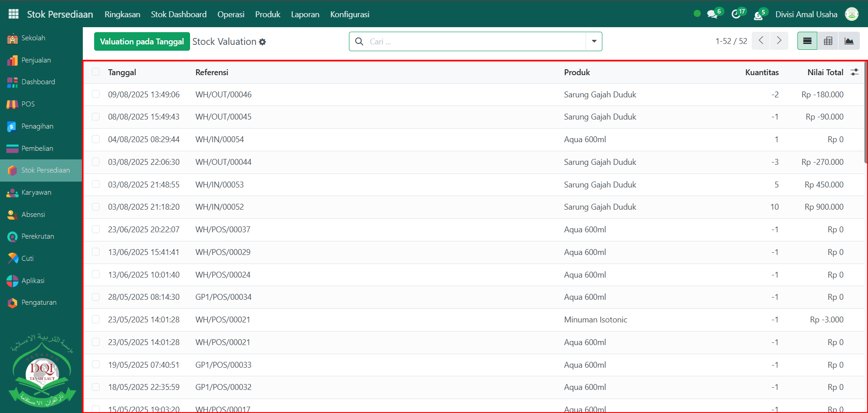Click the gear icon beside Stock Valuation
Image resolution: width=868 pixels, height=413 pixels.
click(x=262, y=42)
